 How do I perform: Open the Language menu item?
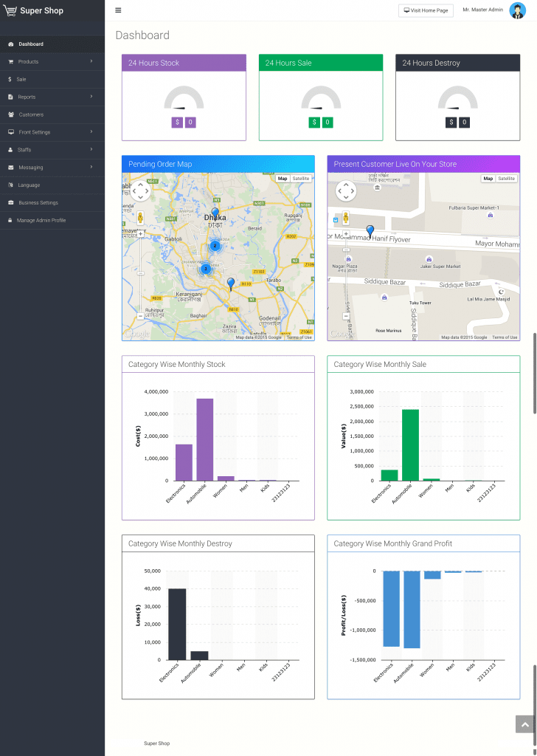(x=52, y=185)
